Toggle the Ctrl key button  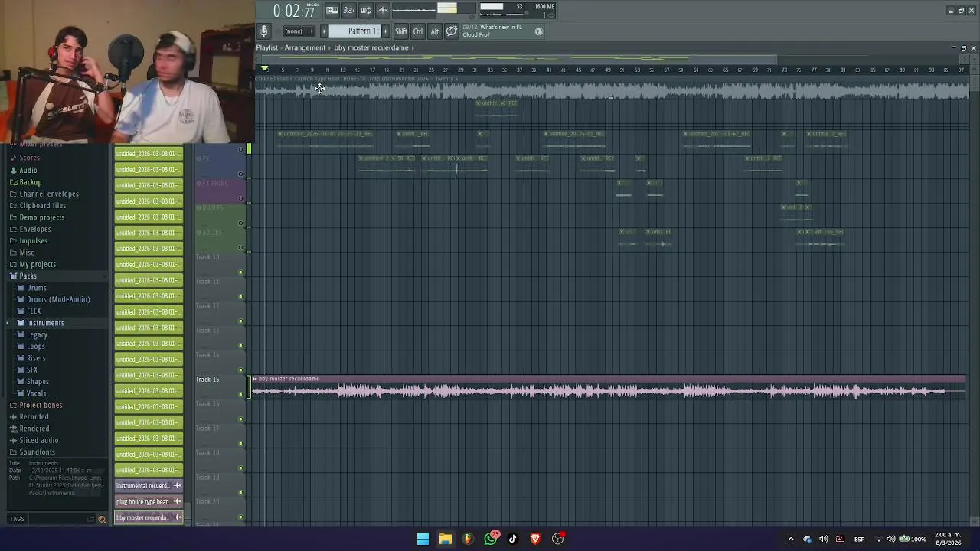pyautogui.click(x=418, y=31)
